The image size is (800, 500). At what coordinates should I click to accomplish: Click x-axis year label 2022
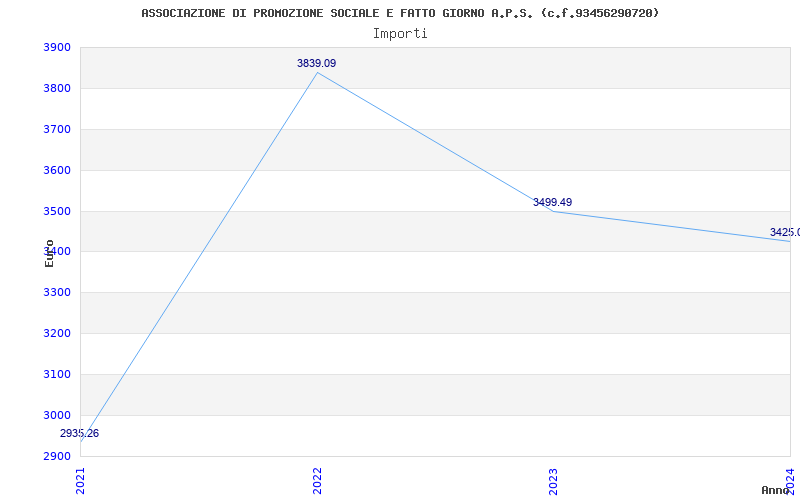point(317,481)
